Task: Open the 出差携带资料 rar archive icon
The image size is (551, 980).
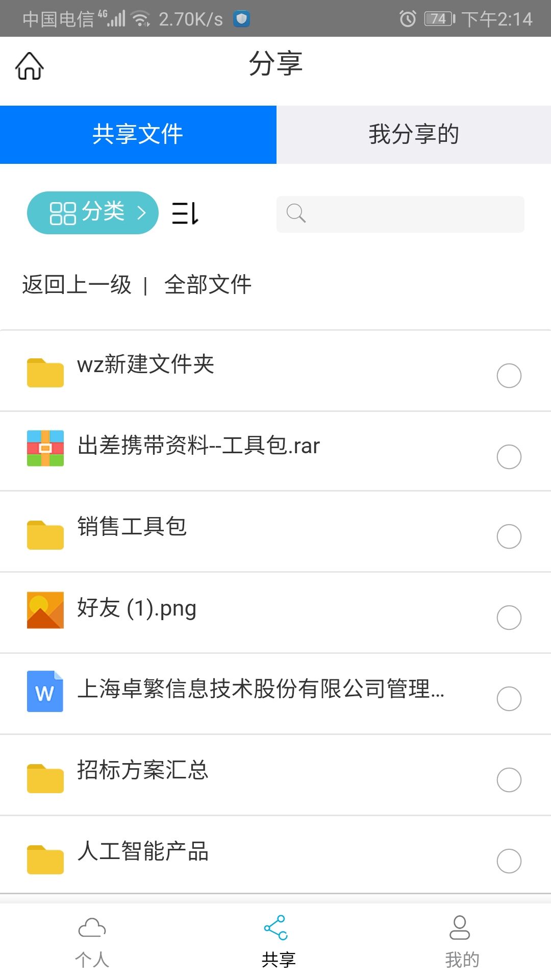Action: click(45, 448)
